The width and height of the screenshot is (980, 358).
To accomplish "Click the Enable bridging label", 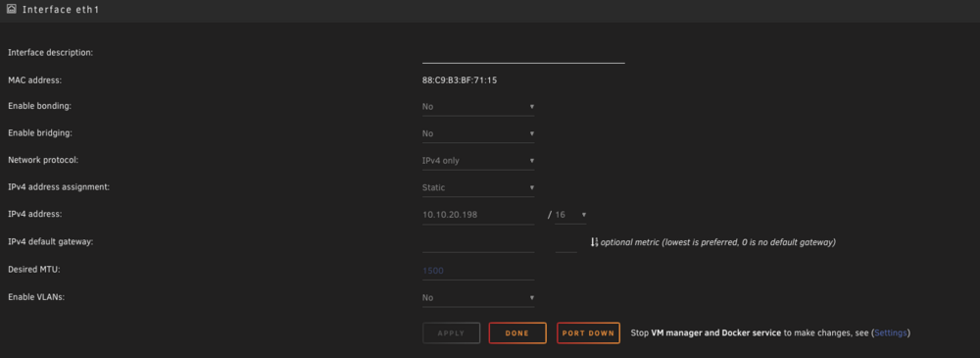I will point(40,133).
